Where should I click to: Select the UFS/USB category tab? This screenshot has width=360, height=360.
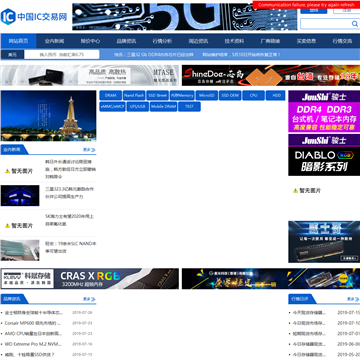point(138,107)
